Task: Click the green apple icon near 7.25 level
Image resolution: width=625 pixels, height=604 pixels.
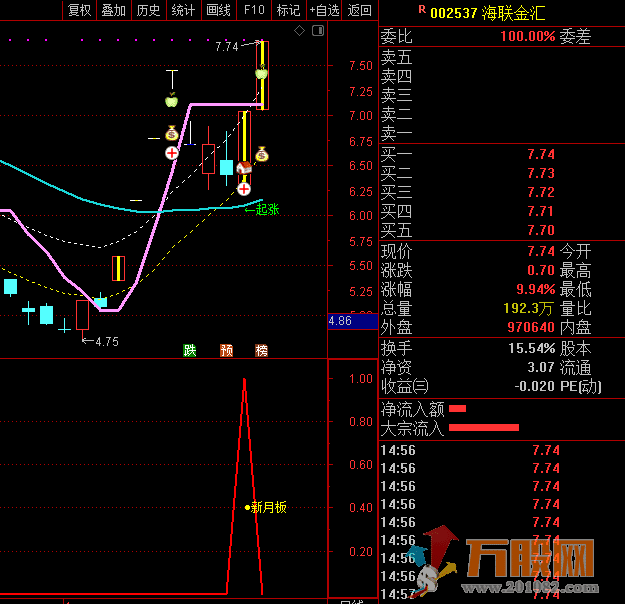Action: click(171, 100)
